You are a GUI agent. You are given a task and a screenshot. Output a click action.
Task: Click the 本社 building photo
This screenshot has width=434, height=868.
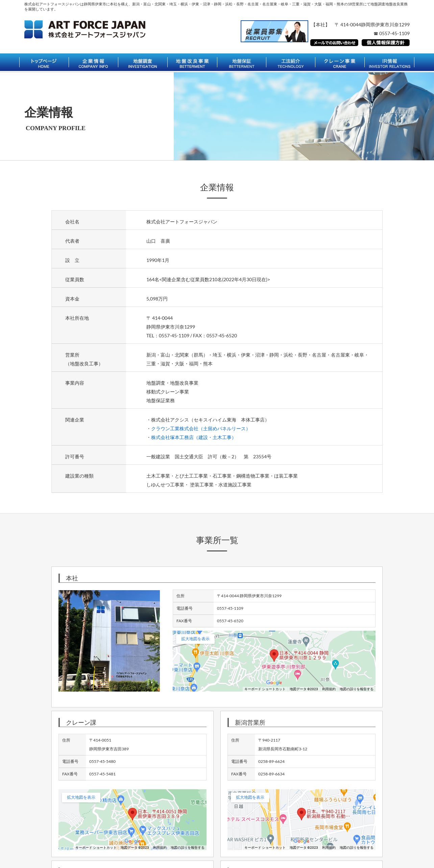[x=109, y=641]
